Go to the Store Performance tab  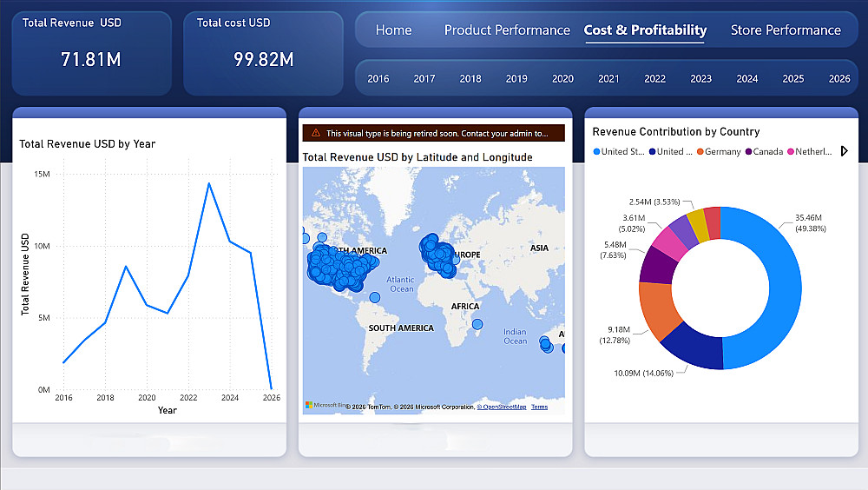tap(786, 30)
